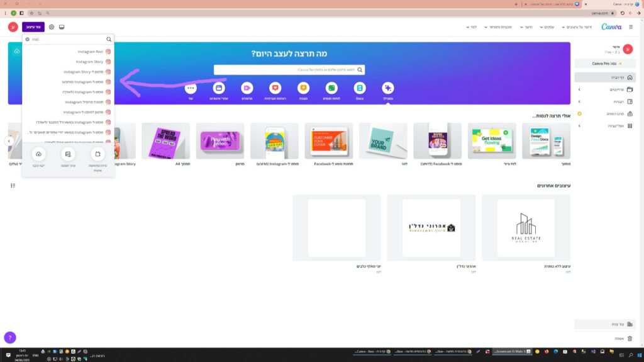Open the 'Design Visual Docs' document card
This screenshot has width=644, height=362.
[547, 140]
